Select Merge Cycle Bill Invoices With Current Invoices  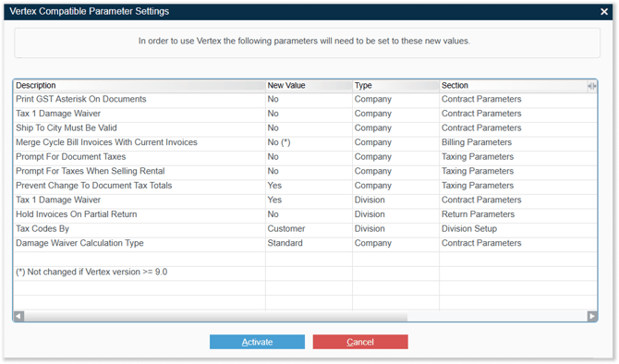tap(305, 142)
